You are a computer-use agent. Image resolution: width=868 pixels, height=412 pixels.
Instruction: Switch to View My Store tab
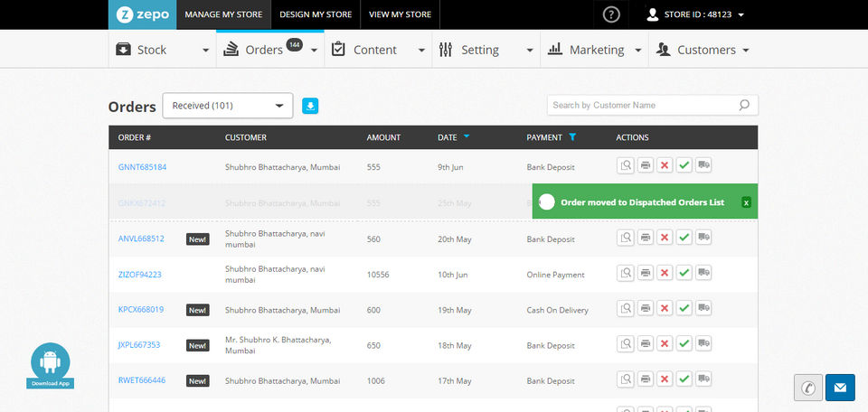(x=400, y=15)
